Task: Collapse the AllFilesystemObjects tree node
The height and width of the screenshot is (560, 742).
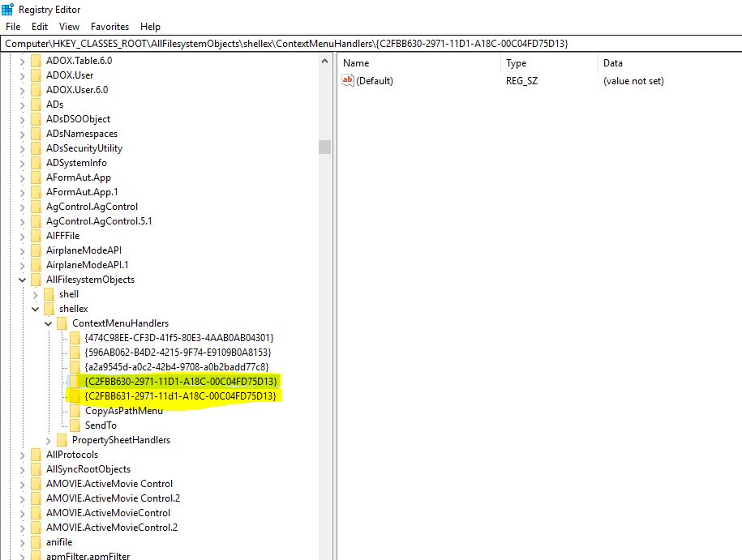Action: pos(22,280)
